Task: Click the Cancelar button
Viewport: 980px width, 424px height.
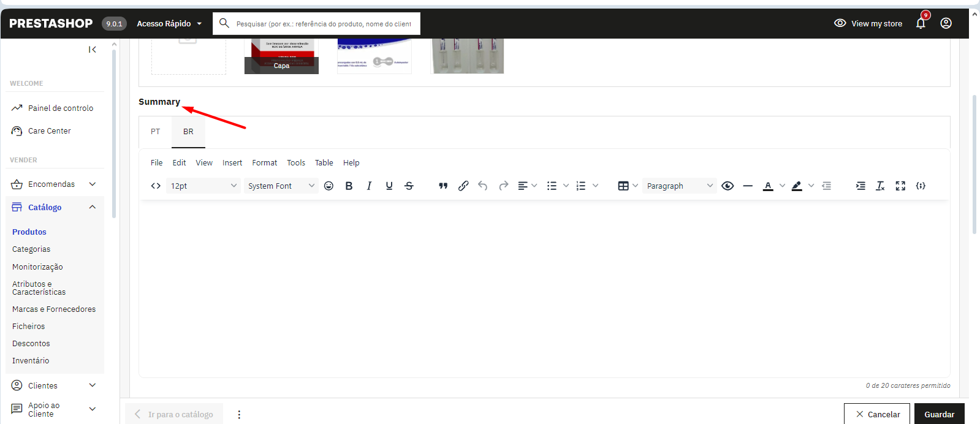Action: tap(878, 414)
